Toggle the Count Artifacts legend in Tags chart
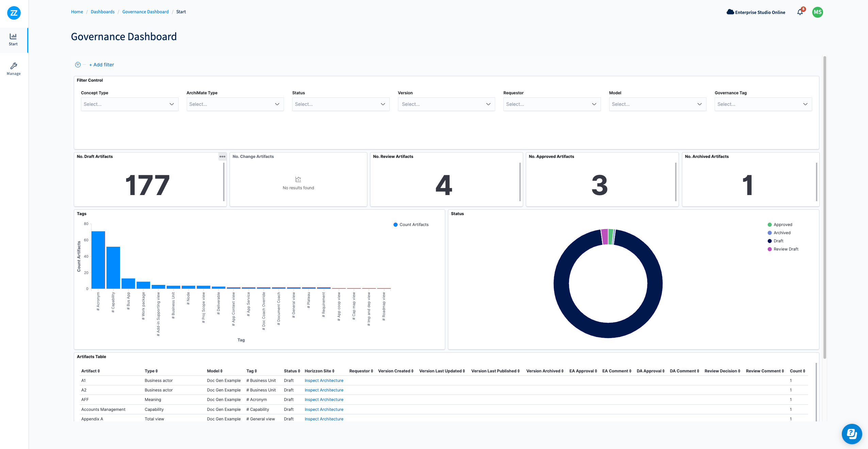This screenshot has width=868, height=449. pos(411,224)
